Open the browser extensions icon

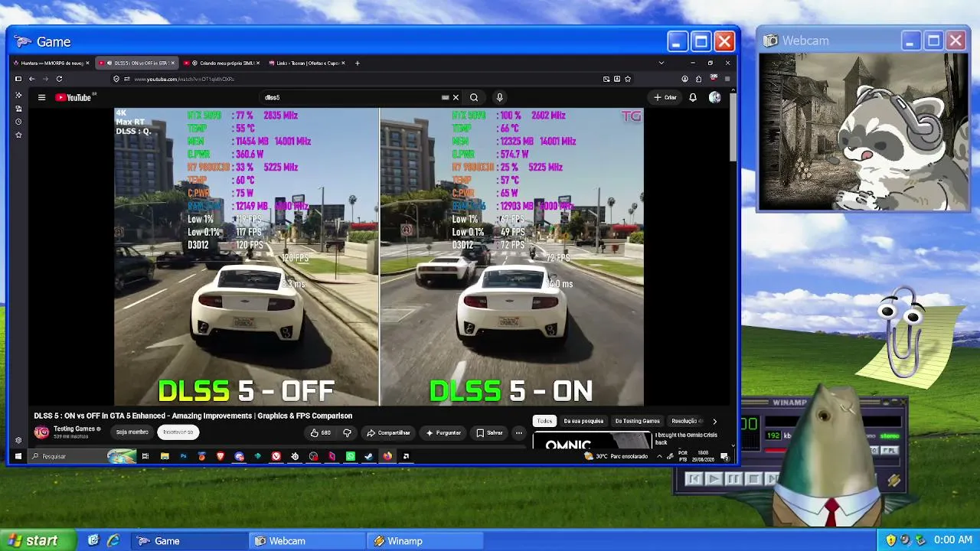(x=698, y=79)
